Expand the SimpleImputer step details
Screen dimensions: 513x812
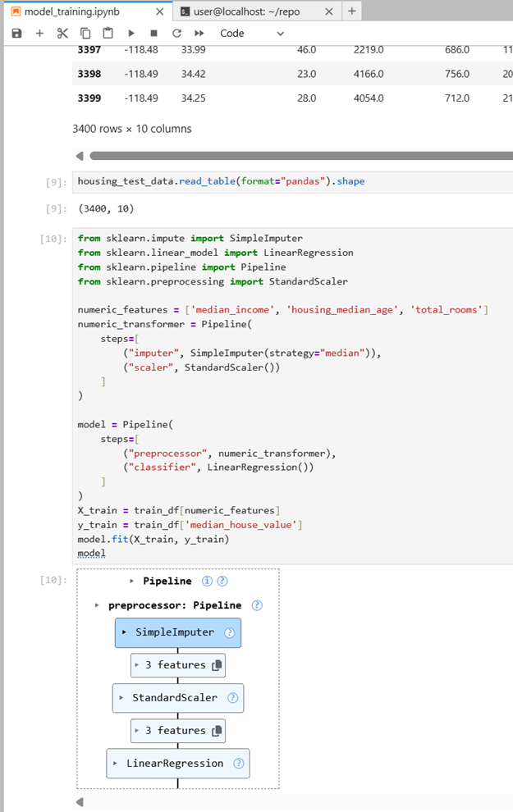pos(125,632)
